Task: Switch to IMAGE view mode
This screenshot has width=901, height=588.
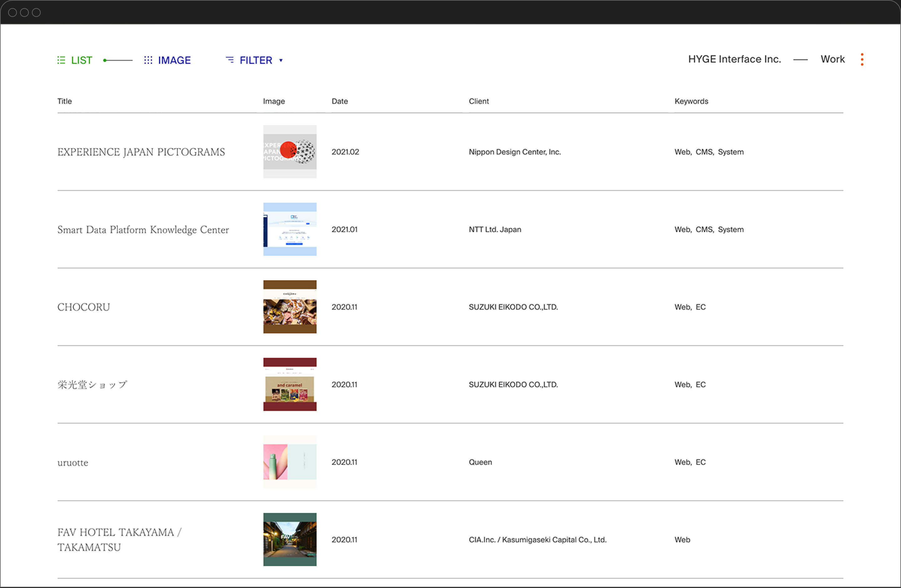Action: coord(174,60)
